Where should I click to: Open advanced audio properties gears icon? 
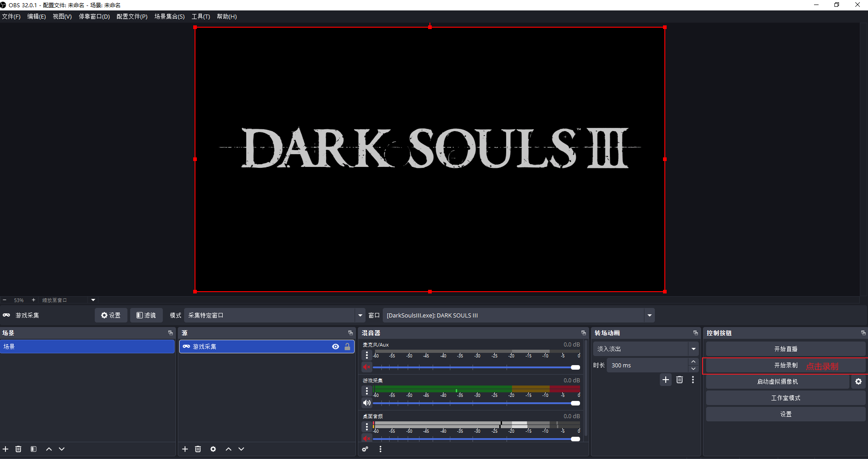click(x=365, y=449)
